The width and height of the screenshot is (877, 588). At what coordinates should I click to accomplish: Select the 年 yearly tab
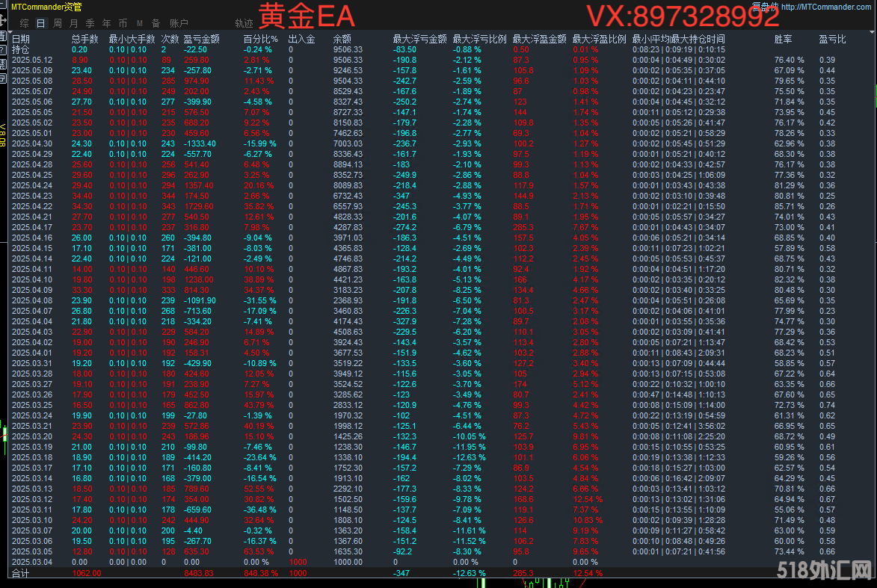point(107,23)
